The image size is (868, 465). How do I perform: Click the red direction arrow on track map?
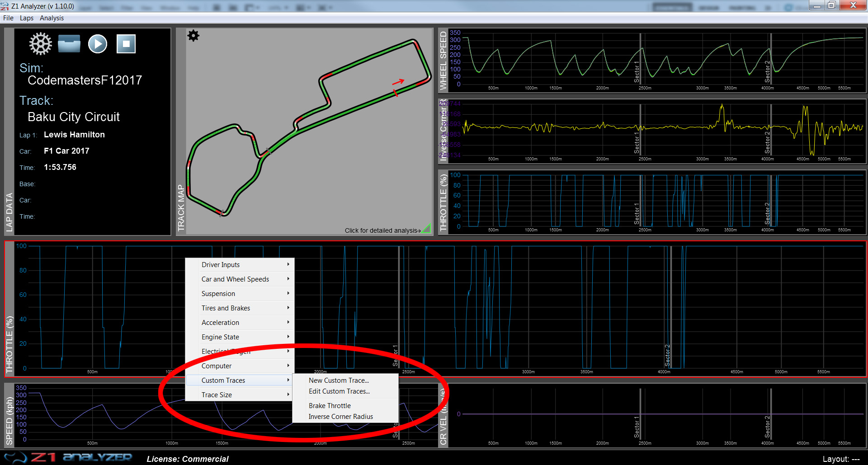pos(398,82)
